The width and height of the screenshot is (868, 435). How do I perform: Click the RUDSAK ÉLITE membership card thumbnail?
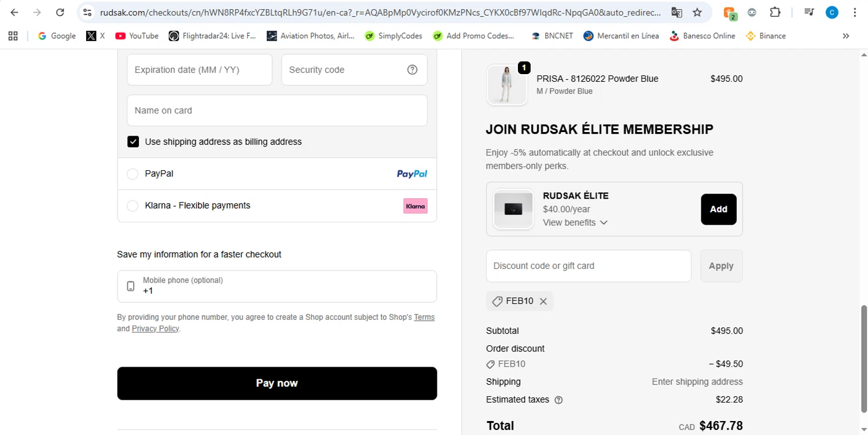(513, 209)
